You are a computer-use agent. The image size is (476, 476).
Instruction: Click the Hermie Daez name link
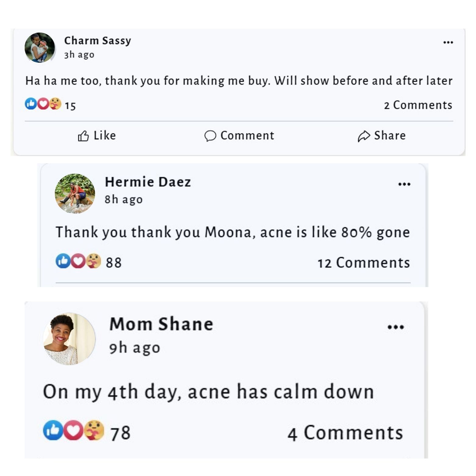click(148, 182)
